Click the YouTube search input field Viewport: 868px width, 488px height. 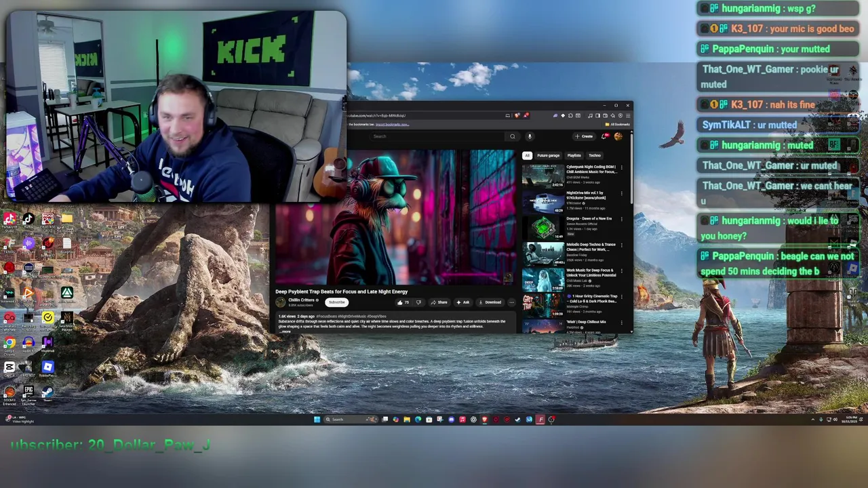point(438,136)
